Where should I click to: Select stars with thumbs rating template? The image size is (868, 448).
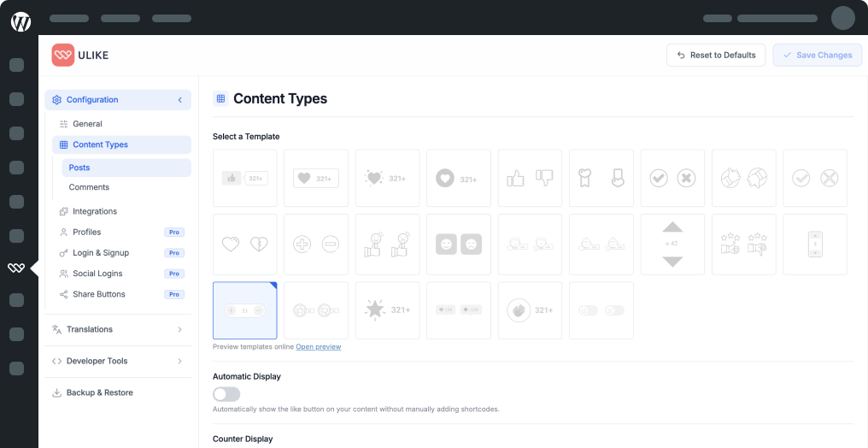744,245
